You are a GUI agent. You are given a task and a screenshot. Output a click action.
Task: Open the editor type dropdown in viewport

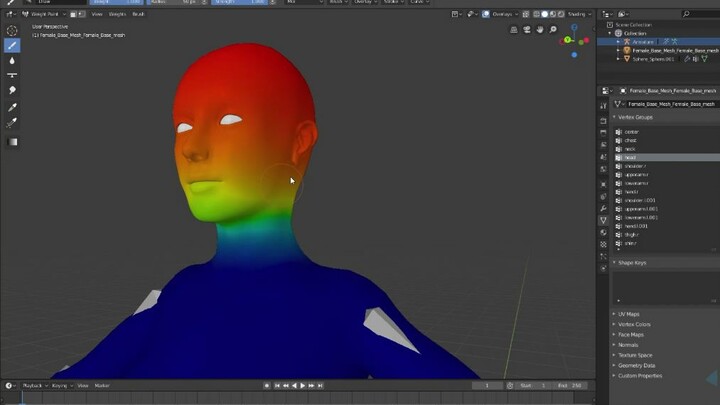[11, 14]
